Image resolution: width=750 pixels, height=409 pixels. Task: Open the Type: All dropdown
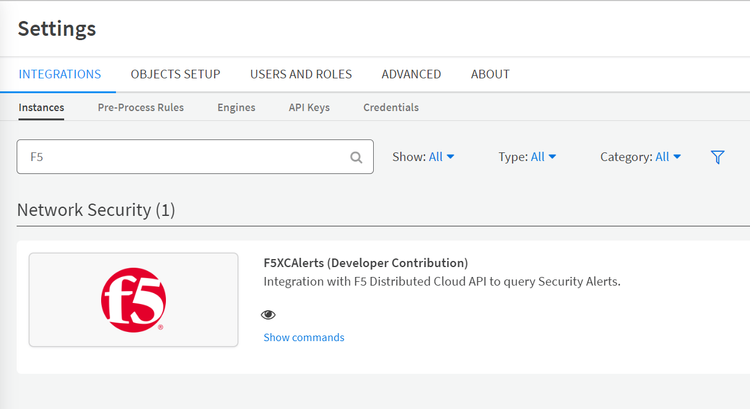click(527, 157)
